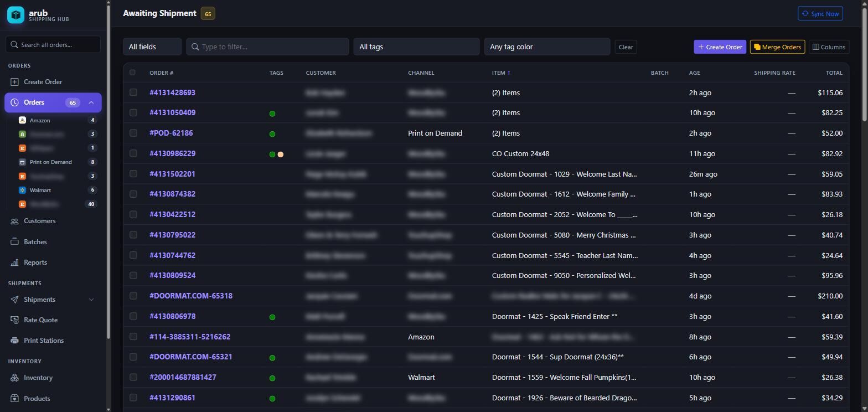Select the checkbox for order #4130986229
The width and height of the screenshot is (868, 412).
[x=133, y=153]
